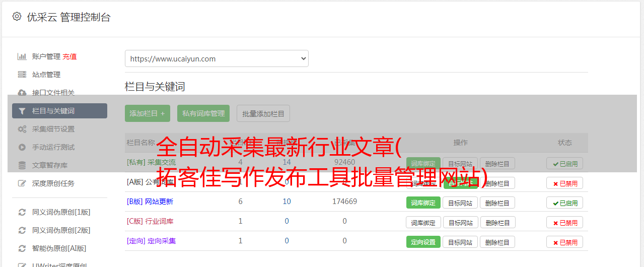644x267 pixels.
Task: Toggle 已启用 status for 网站更新
Action: pos(565,203)
